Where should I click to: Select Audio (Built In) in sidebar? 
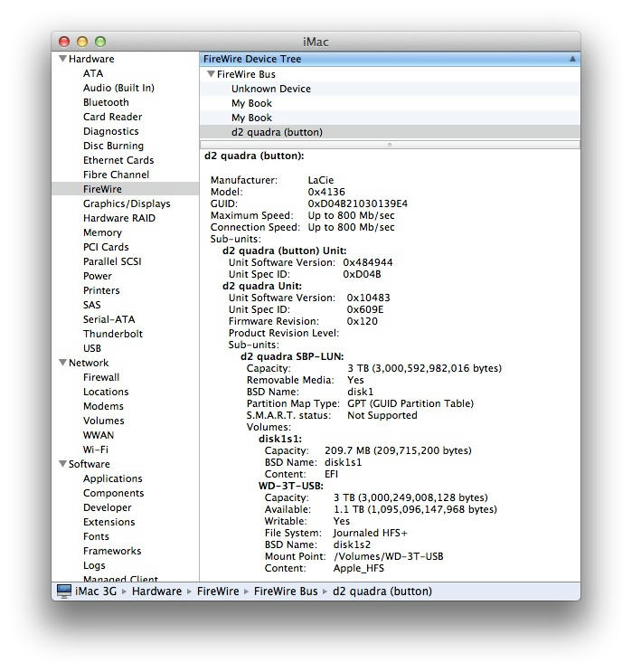(x=118, y=88)
